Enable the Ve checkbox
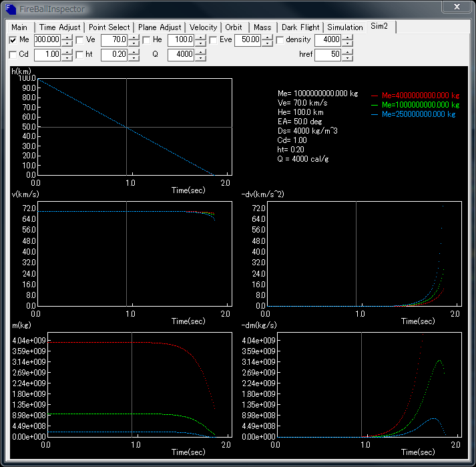The width and height of the screenshot is (476, 467). [x=80, y=40]
